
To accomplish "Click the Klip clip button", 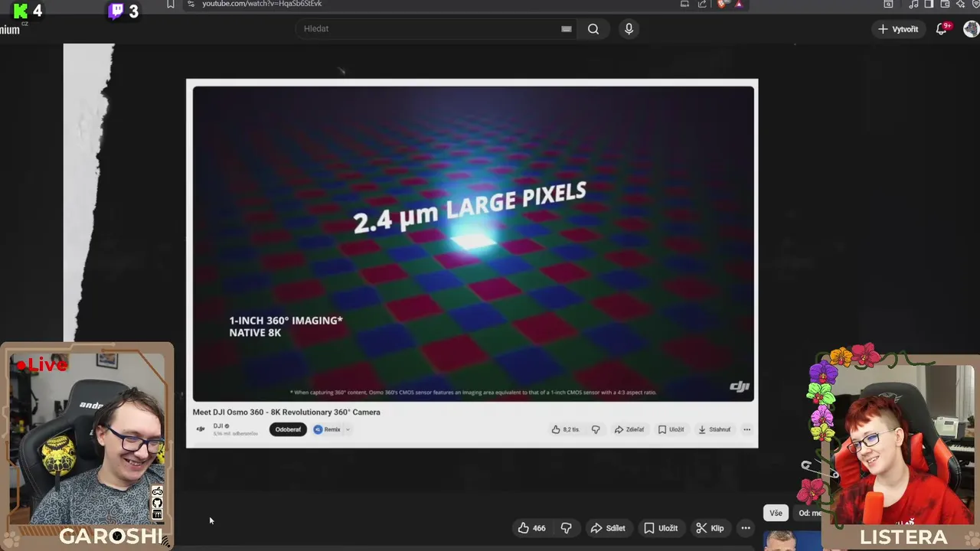I will tap(710, 528).
